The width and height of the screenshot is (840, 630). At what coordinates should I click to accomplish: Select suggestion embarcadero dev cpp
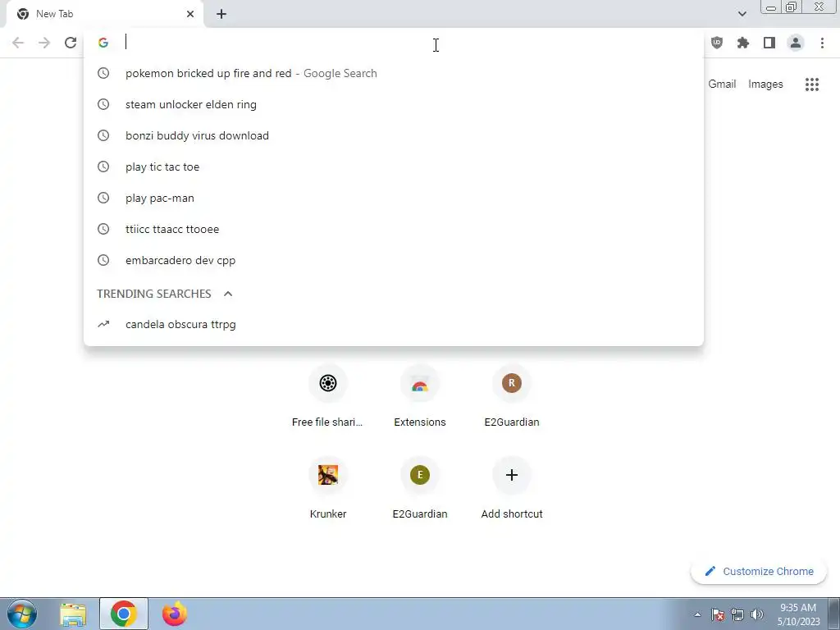pyautogui.click(x=394, y=260)
